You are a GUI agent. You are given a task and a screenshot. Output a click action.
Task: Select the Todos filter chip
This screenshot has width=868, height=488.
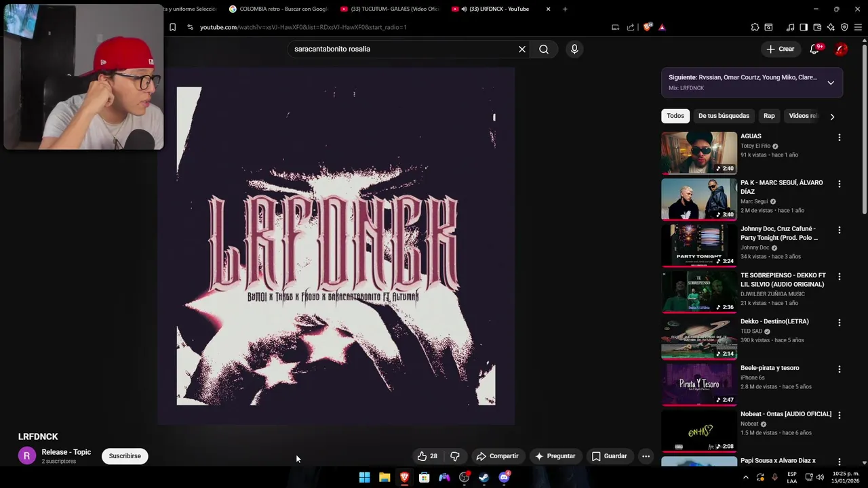(675, 116)
